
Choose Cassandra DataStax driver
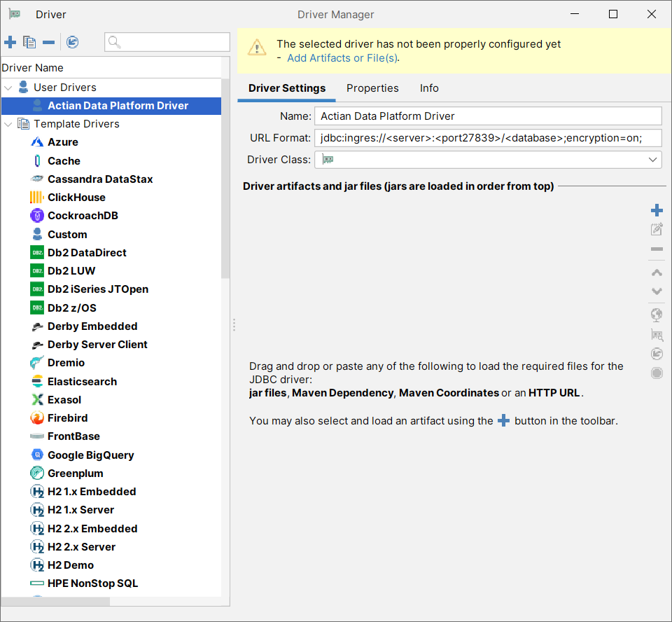[100, 179]
